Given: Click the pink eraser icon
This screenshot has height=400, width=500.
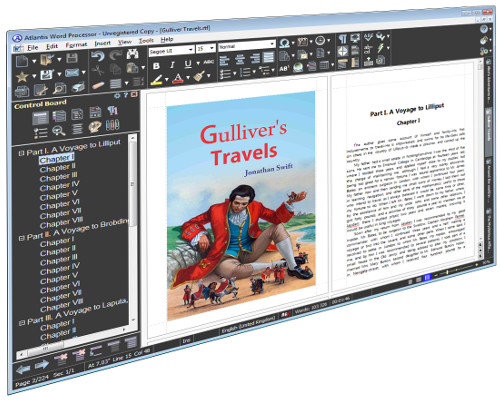Looking at the screenshot, I should 97,85.
